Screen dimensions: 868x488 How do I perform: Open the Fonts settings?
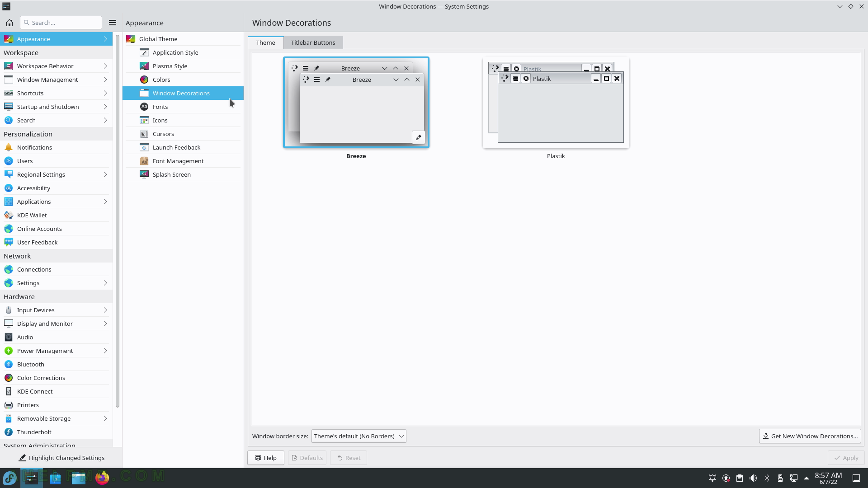click(183, 107)
